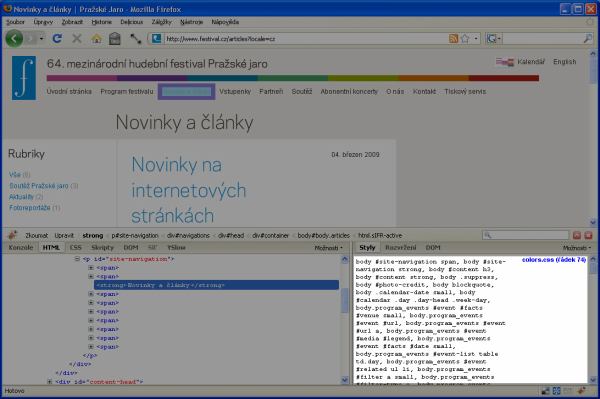Open the Záložky menu
This screenshot has height=399, width=600.
pos(161,22)
